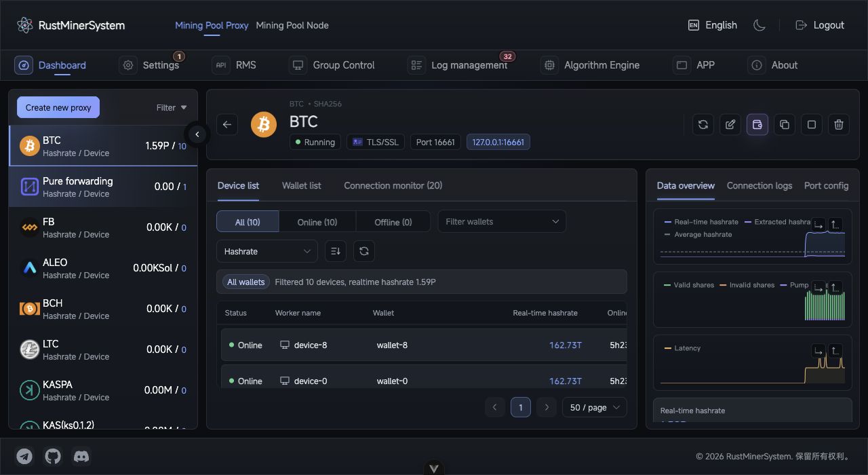868x475 pixels.
Task: Select ALEO proxy in sidebar
Action: click(103, 268)
